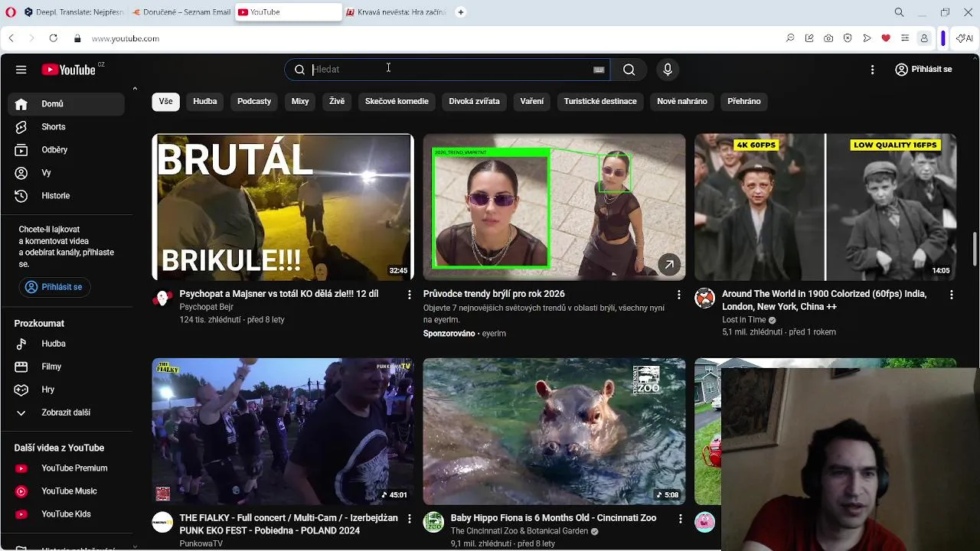Select the Nově nahráno chip
This screenshot has width=980, height=551.
pos(682,101)
